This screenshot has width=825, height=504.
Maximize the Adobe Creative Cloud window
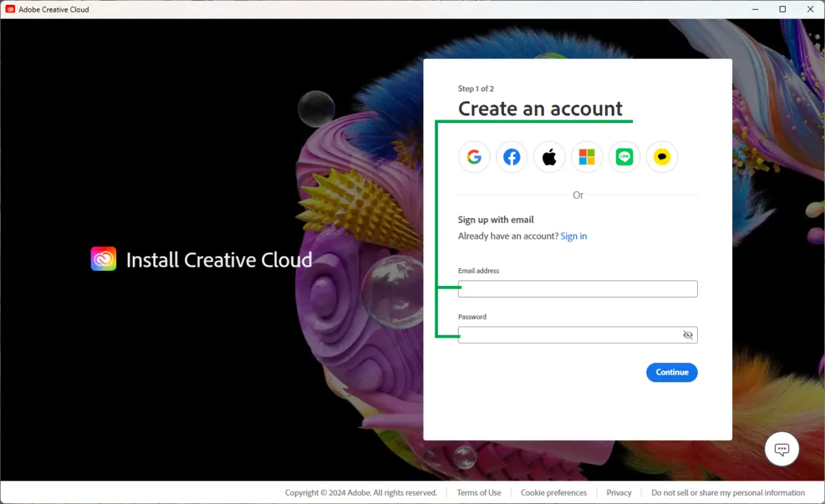pos(782,9)
